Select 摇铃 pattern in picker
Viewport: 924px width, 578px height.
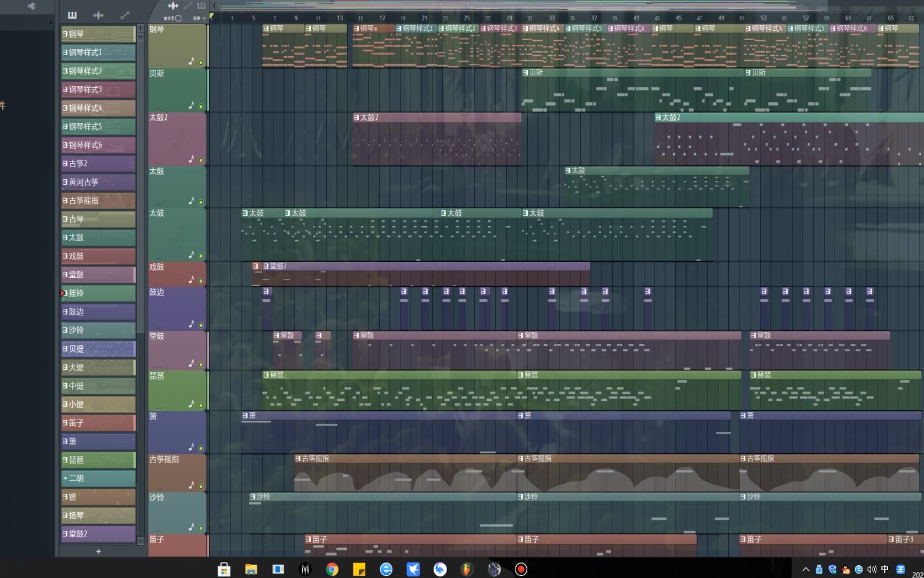click(x=98, y=293)
